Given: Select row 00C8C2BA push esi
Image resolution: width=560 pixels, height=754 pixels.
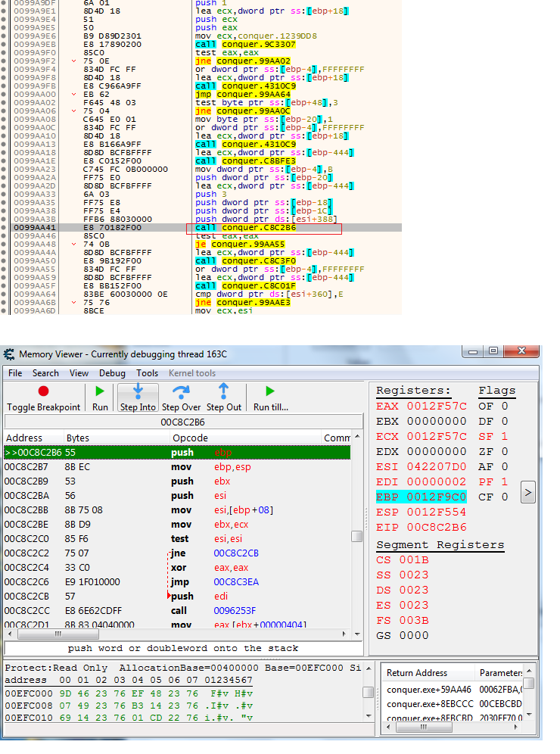Looking at the screenshot, I should pyautogui.click(x=177, y=496).
